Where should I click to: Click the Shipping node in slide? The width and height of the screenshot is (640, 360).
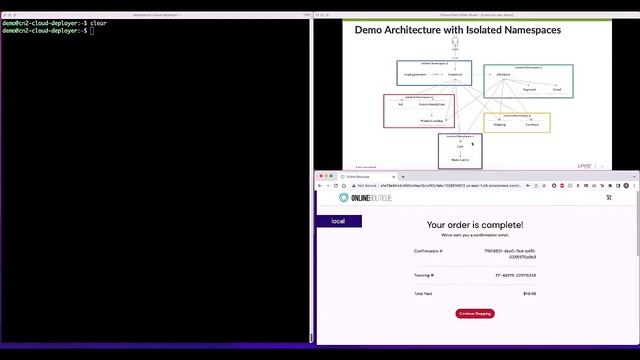[x=500, y=124]
